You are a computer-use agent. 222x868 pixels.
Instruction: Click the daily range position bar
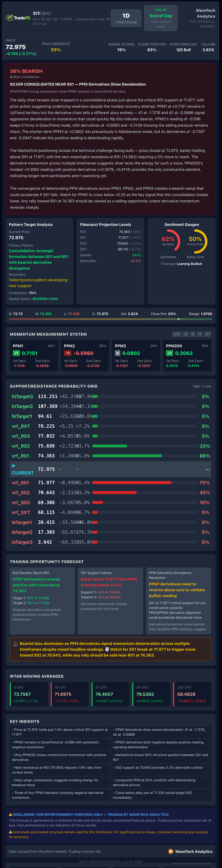(x=111, y=319)
